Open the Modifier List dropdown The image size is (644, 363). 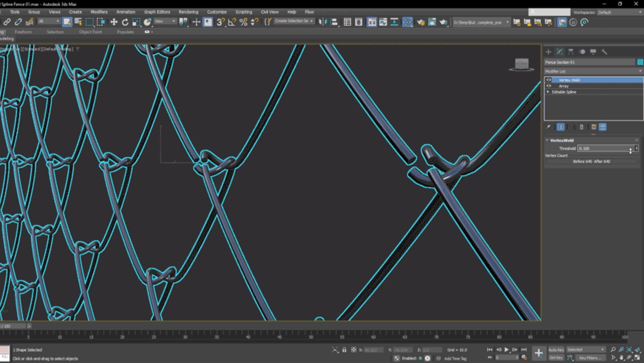593,71
